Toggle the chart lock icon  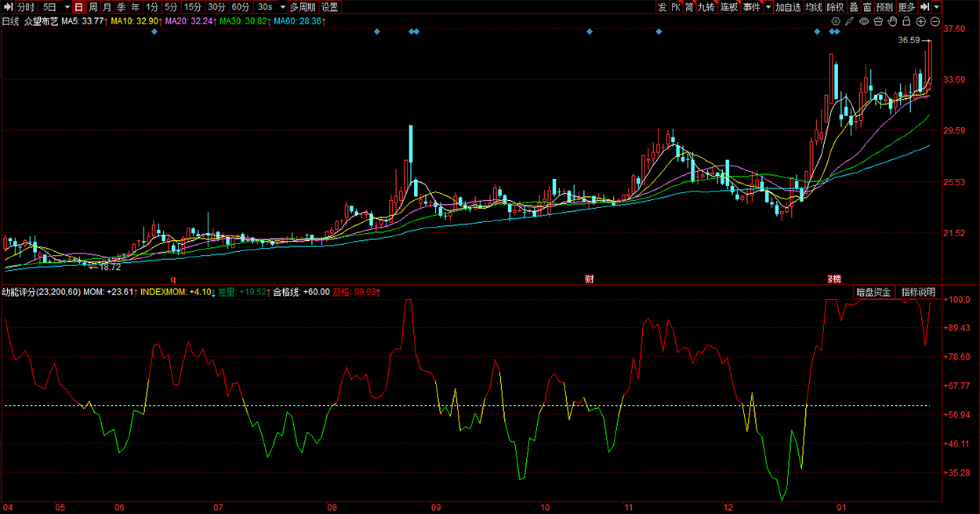pyautogui.click(x=906, y=21)
